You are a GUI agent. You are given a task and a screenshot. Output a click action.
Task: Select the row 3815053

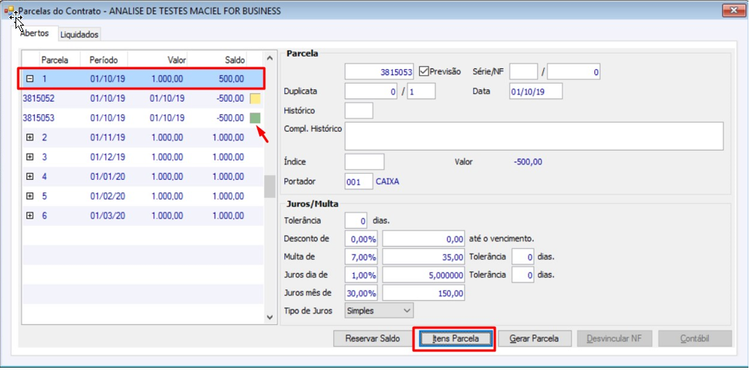pos(143,118)
